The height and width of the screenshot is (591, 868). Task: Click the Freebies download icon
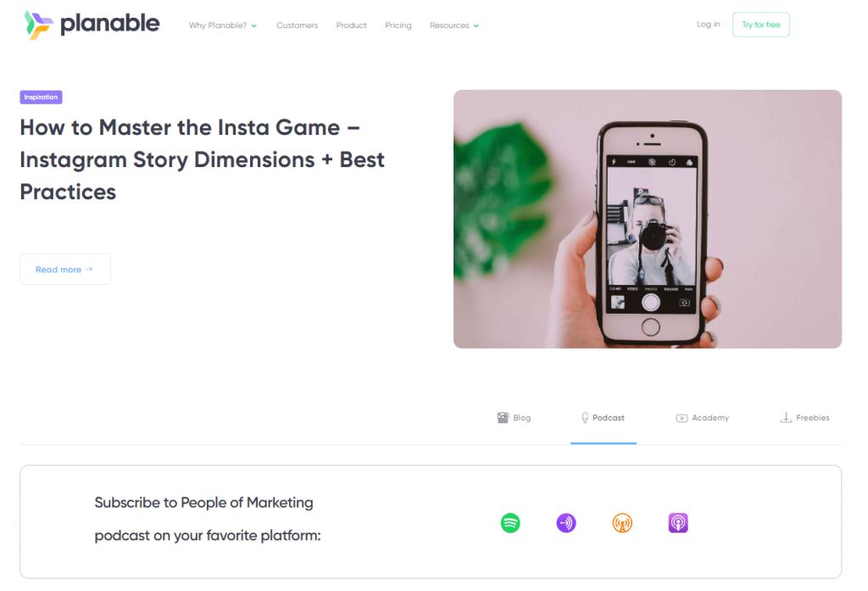click(x=786, y=418)
